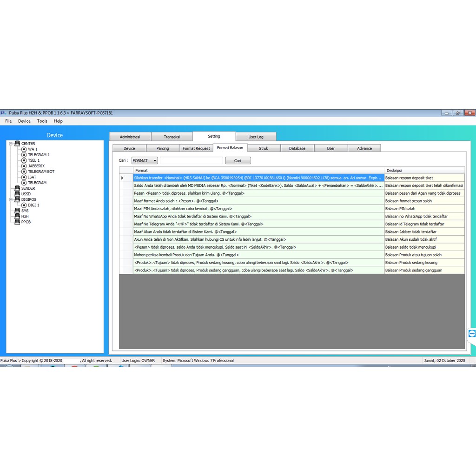
Task: Click 'Balasan Jabber tidak terdaftar' description cell
Action: [x=424, y=231]
